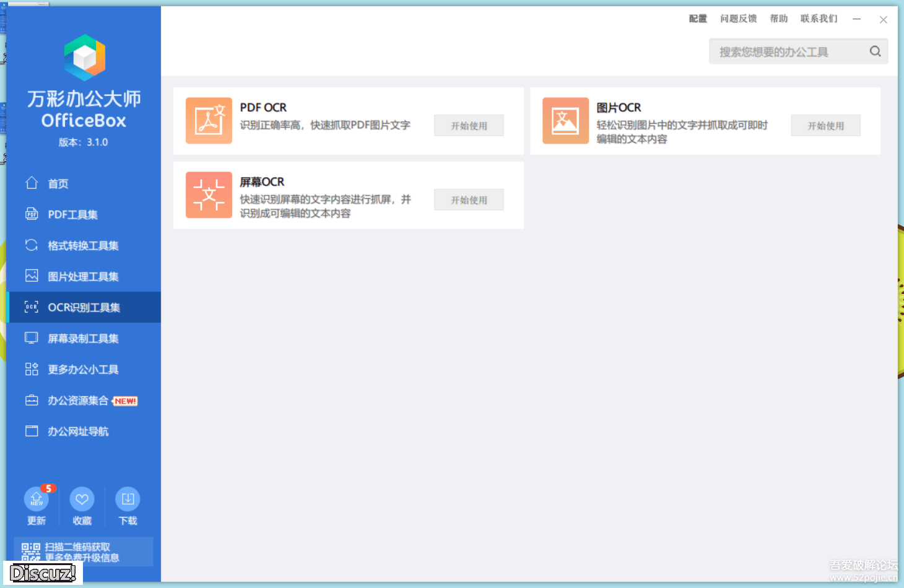Click the 版本: 3.1.0 version text
This screenshot has height=588, width=904.
[83, 142]
